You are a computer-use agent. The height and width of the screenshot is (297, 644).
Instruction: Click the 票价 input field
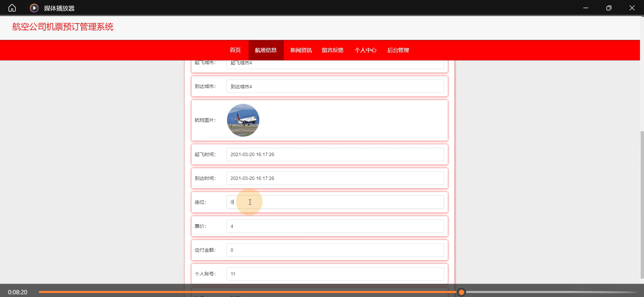(335, 226)
